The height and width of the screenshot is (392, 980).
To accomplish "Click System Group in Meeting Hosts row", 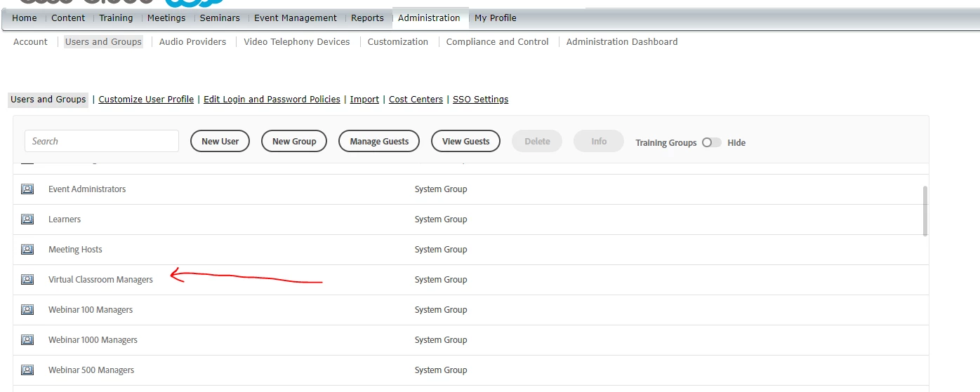I will click(x=441, y=250).
